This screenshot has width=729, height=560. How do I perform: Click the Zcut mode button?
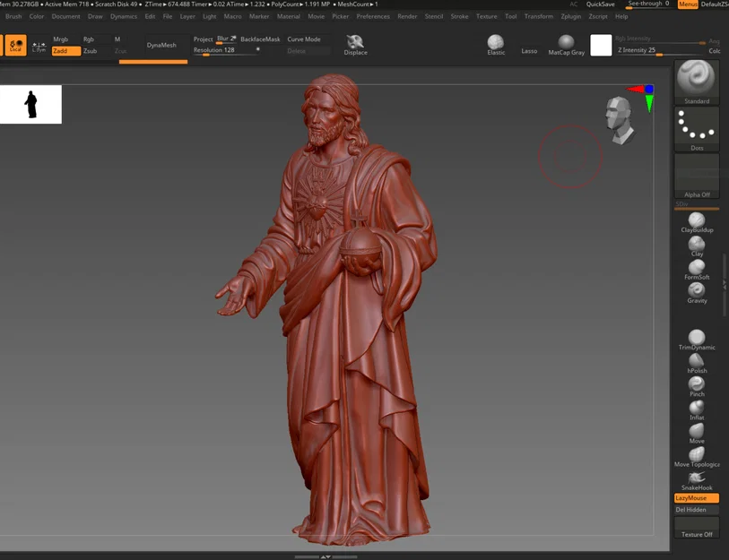tap(120, 51)
